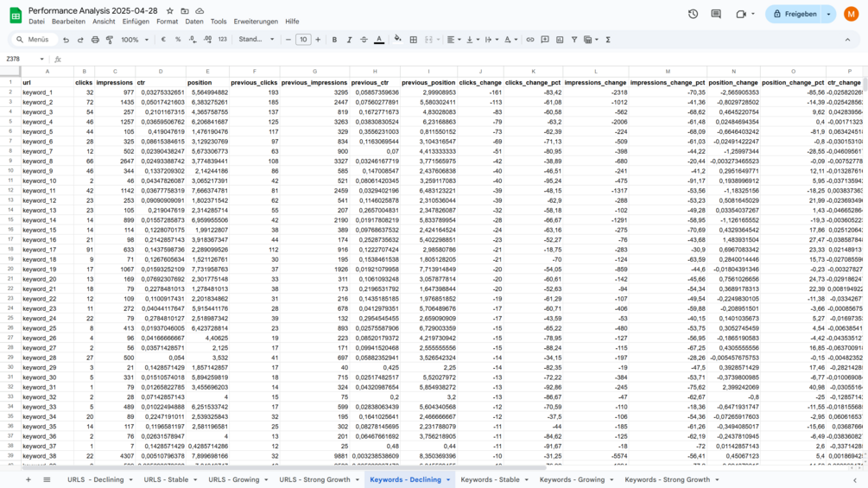Open the 123 number formats menu

223,40
